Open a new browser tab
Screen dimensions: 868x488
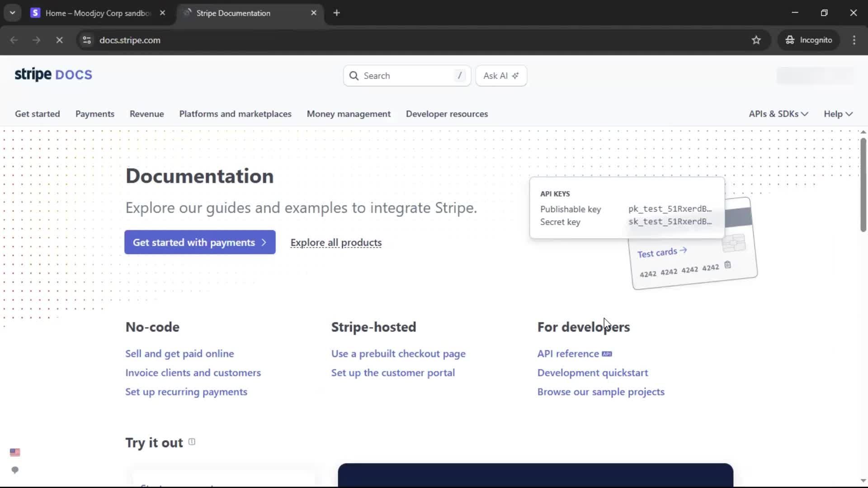click(336, 13)
